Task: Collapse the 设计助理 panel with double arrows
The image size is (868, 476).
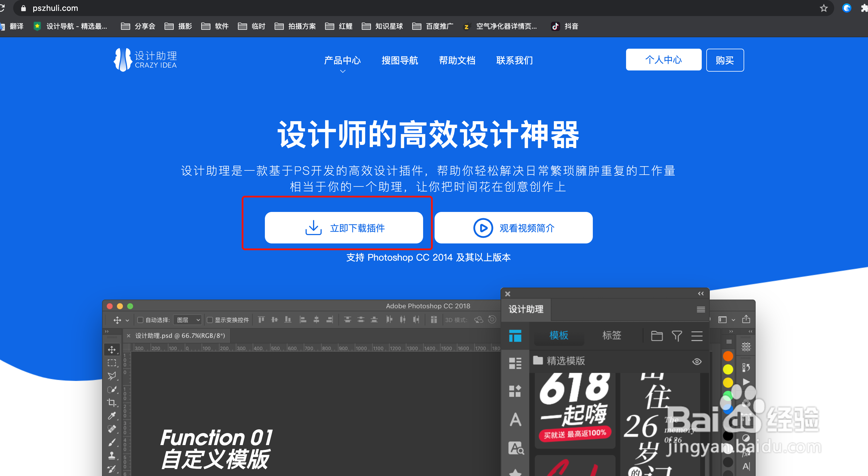Action: [x=701, y=294]
